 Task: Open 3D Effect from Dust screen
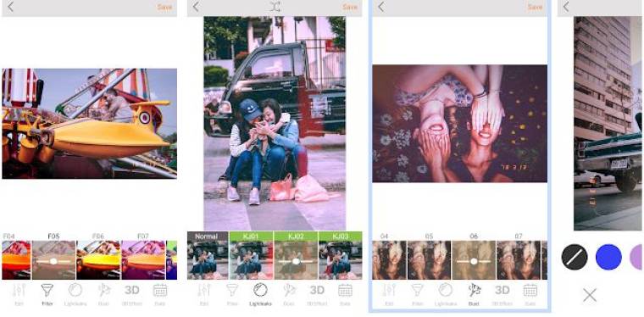coord(502,295)
